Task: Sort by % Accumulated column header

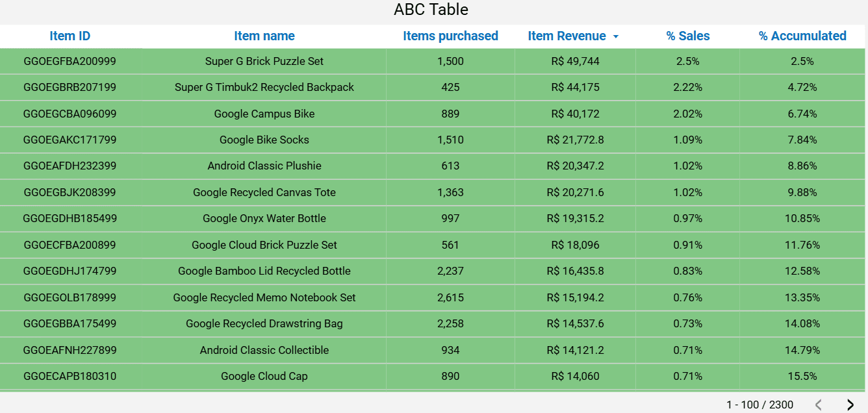Action: pos(802,36)
